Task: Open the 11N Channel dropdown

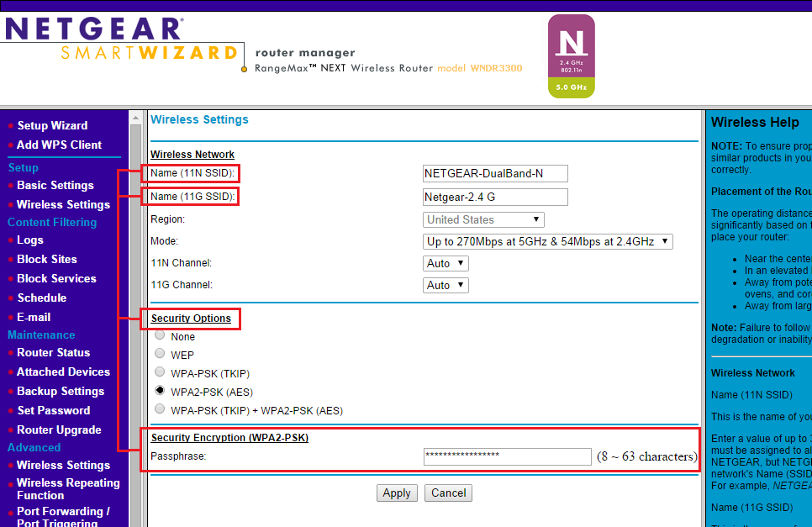Action: coord(446,264)
